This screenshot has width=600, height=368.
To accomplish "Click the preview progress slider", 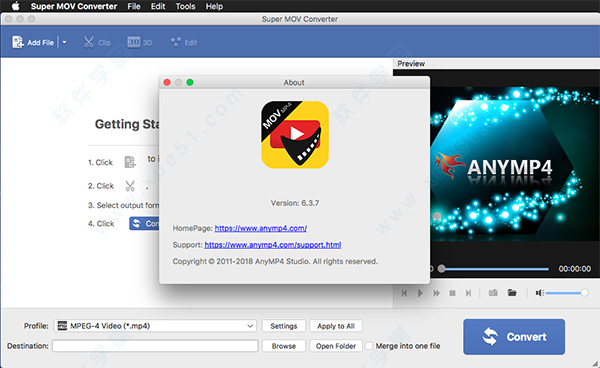I will (x=494, y=269).
